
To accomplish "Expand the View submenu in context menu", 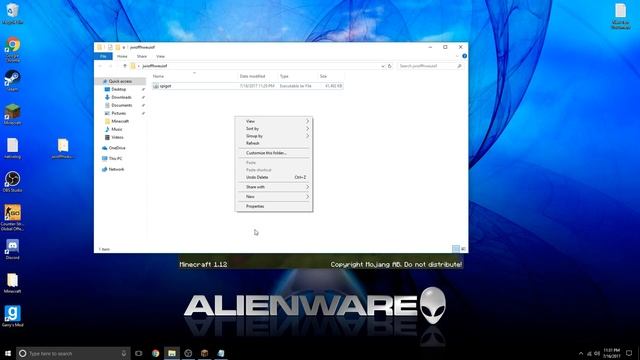I will 274,121.
